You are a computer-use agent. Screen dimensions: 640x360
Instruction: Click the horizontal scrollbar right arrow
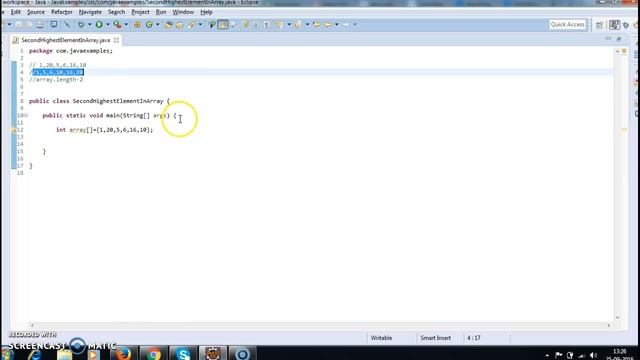click(609, 325)
